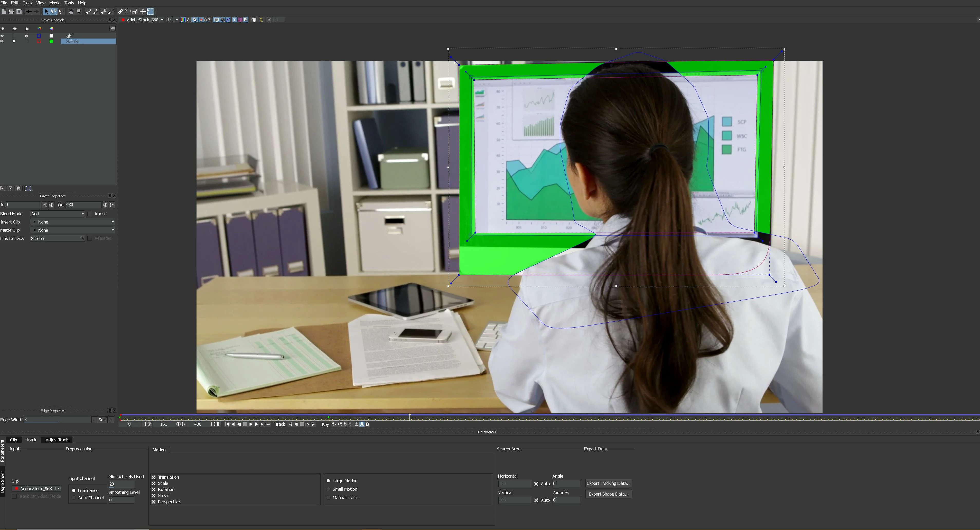This screenshot has height=530, width=980.
Task: Select the Zoom magnifier tool
Action: point(79,11)
